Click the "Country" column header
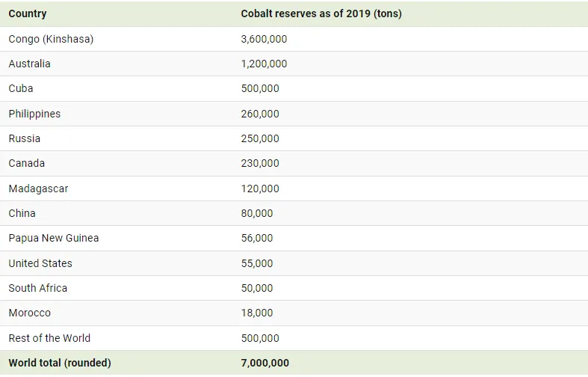 tap(28, 14)
